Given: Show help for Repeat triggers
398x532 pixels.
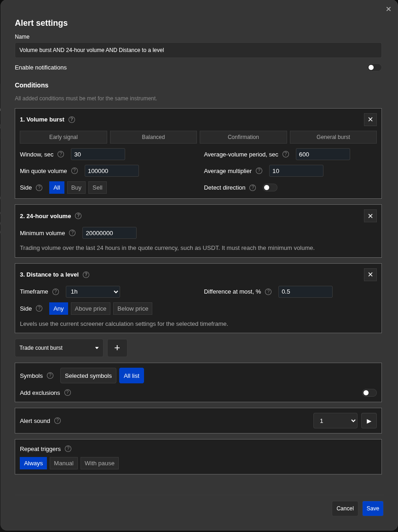Looking at the screenshot, I should [x=68, y=449].
